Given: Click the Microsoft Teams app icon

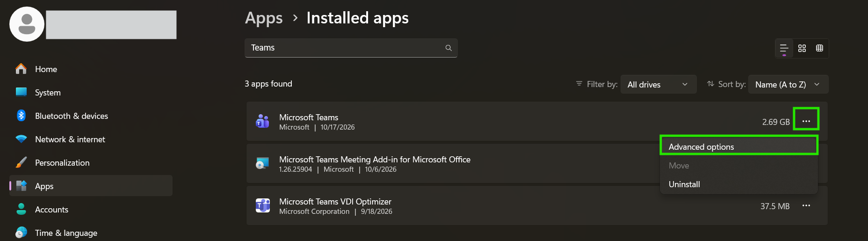Looking at the screenshot, I should (x=262, y=121).
